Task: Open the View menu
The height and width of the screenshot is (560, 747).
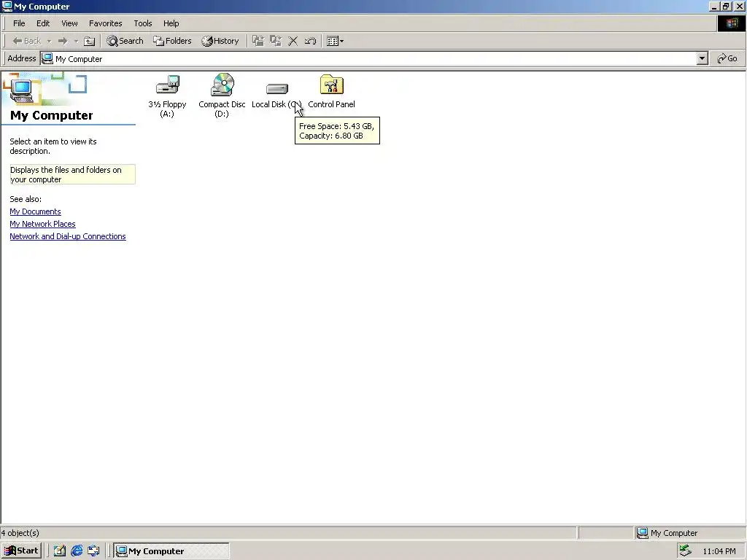Action: tap(69, 23)
